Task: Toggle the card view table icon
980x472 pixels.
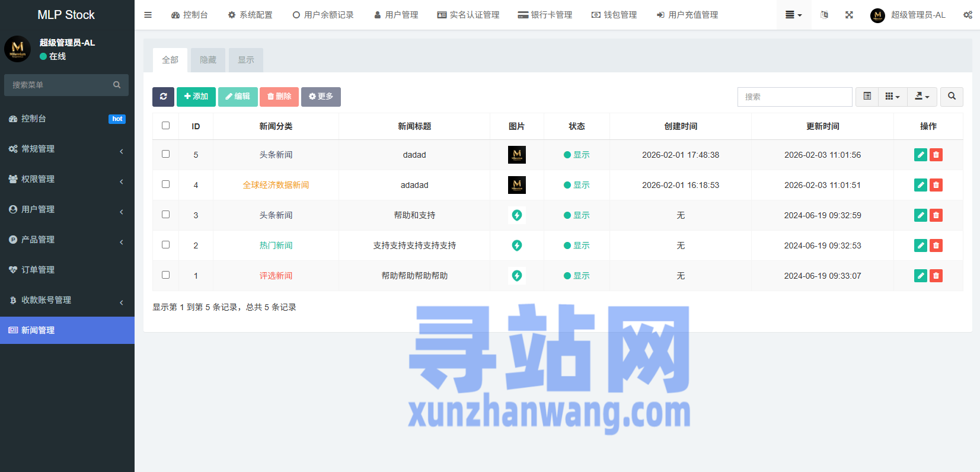Action: tap(867, 97)
